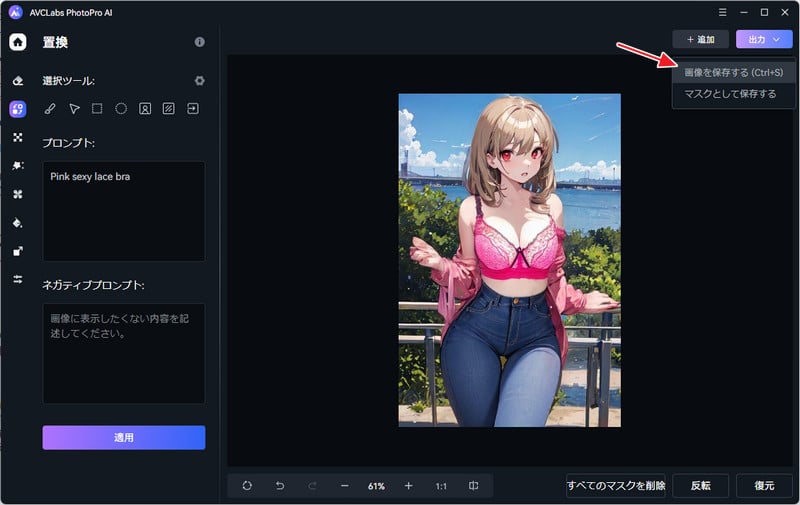Click the 復元 restore button
This screenshot has height=505, width=800.
pos(764,486)
